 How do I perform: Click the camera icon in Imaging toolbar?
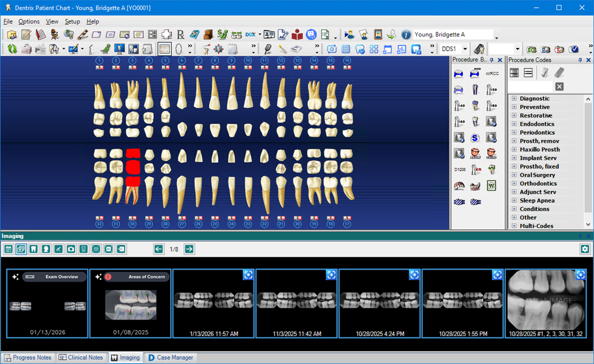71,249
